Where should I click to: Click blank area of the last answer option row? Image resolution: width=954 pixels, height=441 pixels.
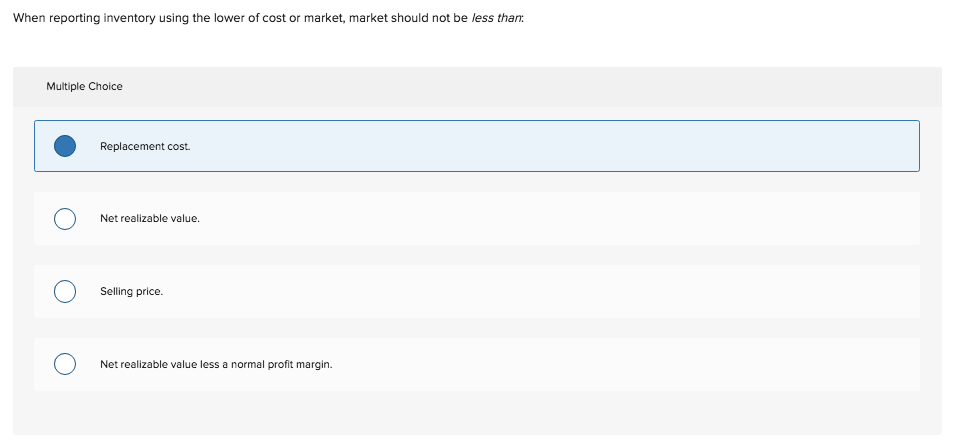pos(608,364)
